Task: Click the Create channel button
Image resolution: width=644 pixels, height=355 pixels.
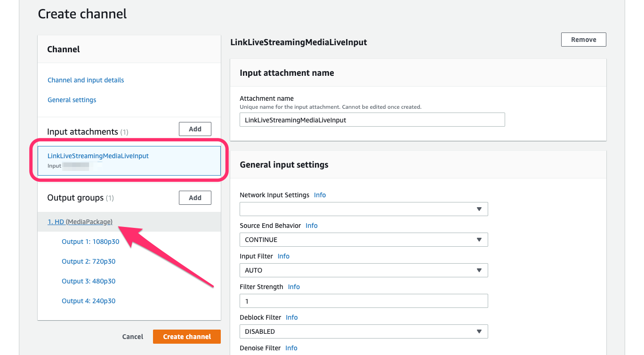Action: click(186, 336)
